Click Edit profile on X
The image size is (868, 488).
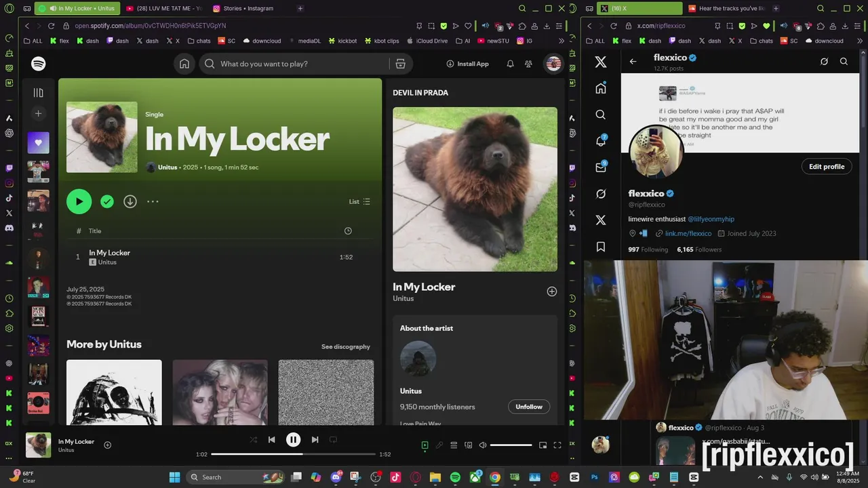coord(827,167)
